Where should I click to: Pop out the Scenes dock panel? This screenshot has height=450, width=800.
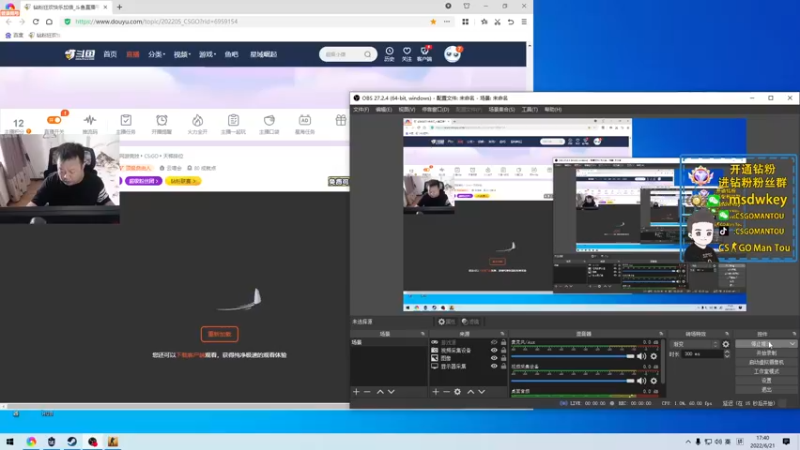422,334
